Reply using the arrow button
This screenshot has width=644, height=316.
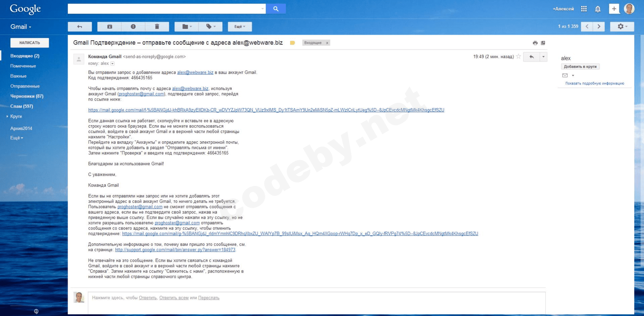tap(532, 57)
